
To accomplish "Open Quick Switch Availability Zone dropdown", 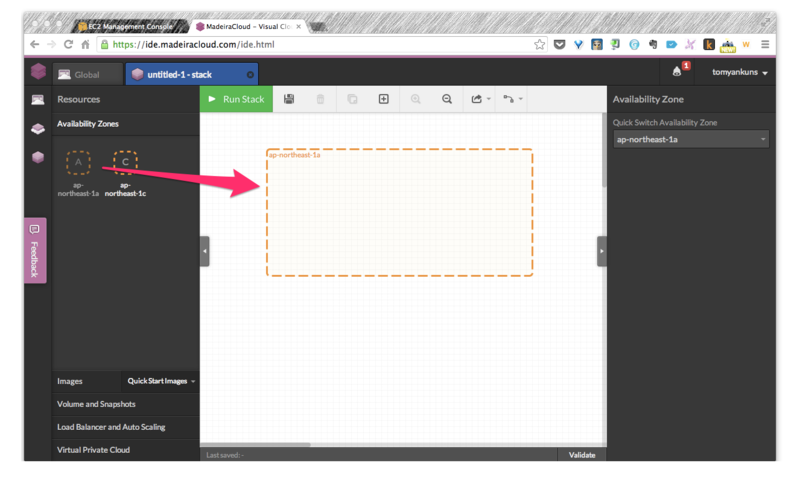I will click(x=691, y=139).
